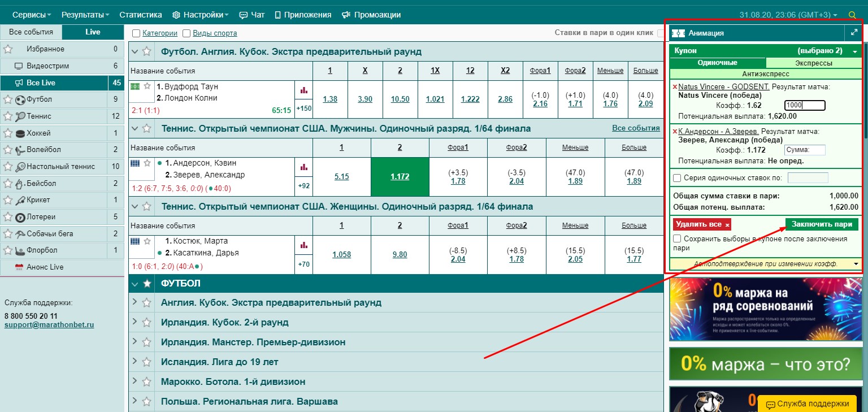Expand Польша. Региональная лига. Варшава
Screen dimensions: 868x412
point(134,401)
